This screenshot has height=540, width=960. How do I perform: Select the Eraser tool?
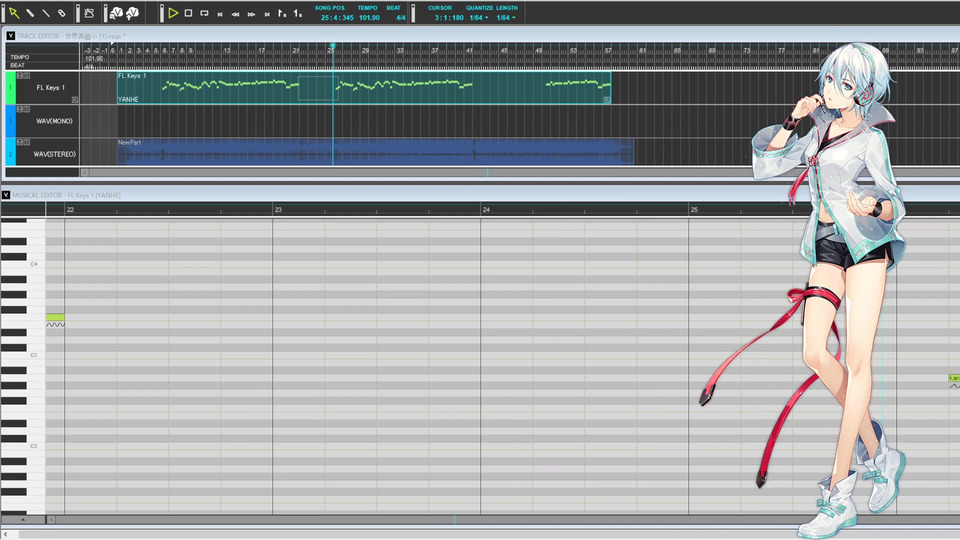62,13
